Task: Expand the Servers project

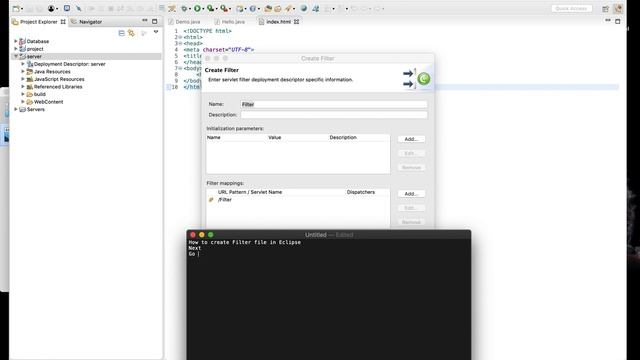Action: click(16, 109)
